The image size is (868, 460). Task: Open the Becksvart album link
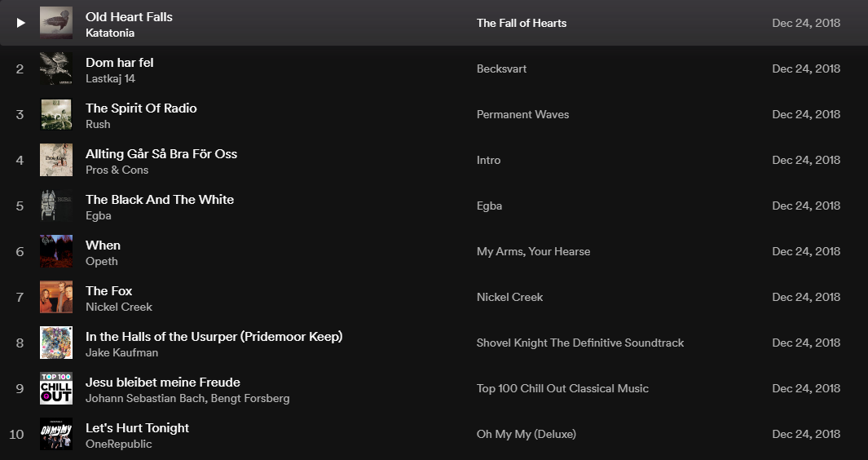501,69
